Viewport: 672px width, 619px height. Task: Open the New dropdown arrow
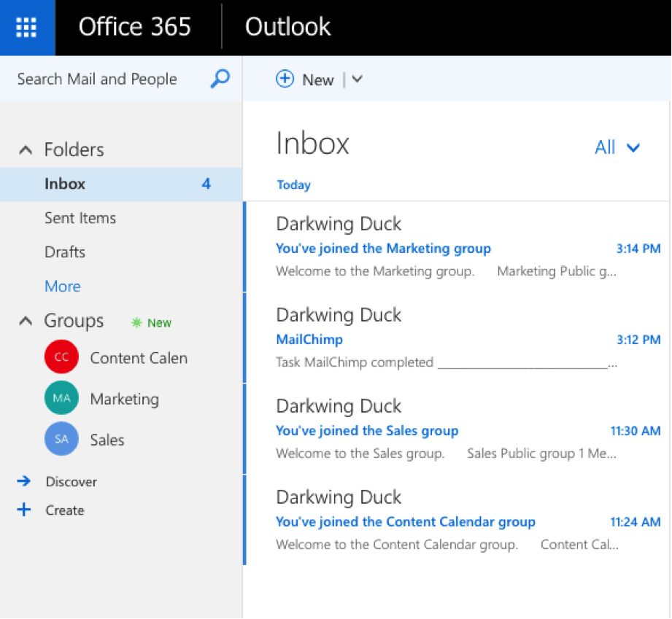[358, 79]
